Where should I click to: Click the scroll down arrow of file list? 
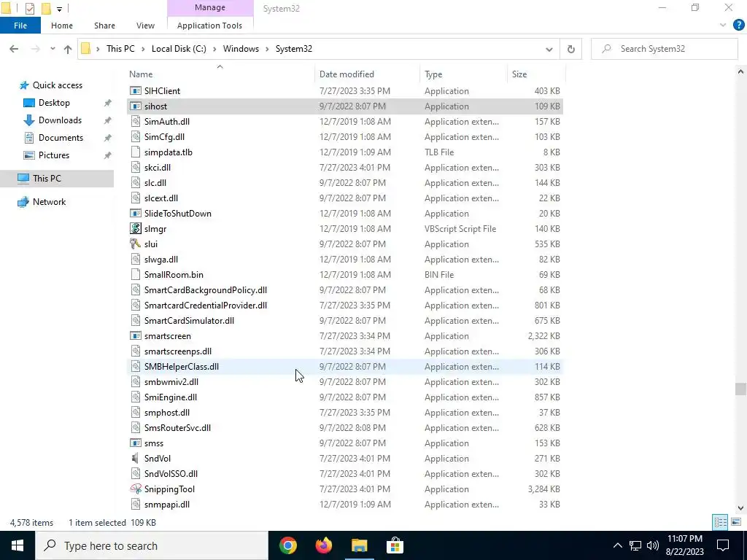(740, 508)
